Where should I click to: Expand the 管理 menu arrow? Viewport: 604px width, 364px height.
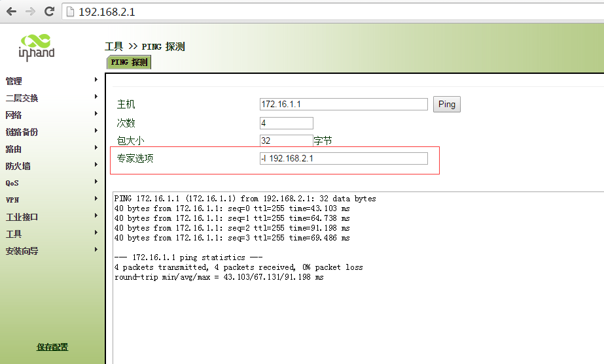coord(96,80)
